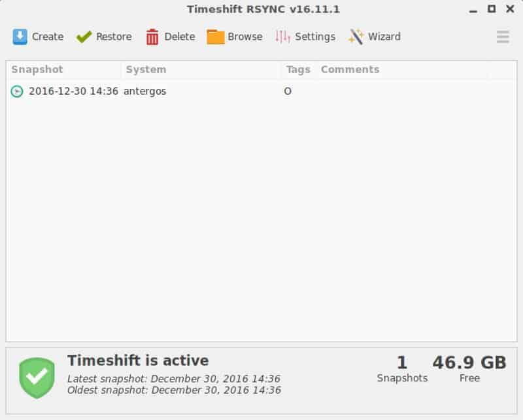Open the orange Browse folder icon
Image resolution: width=523 pixels, height=420 pixels.
[x=216, y=37]
